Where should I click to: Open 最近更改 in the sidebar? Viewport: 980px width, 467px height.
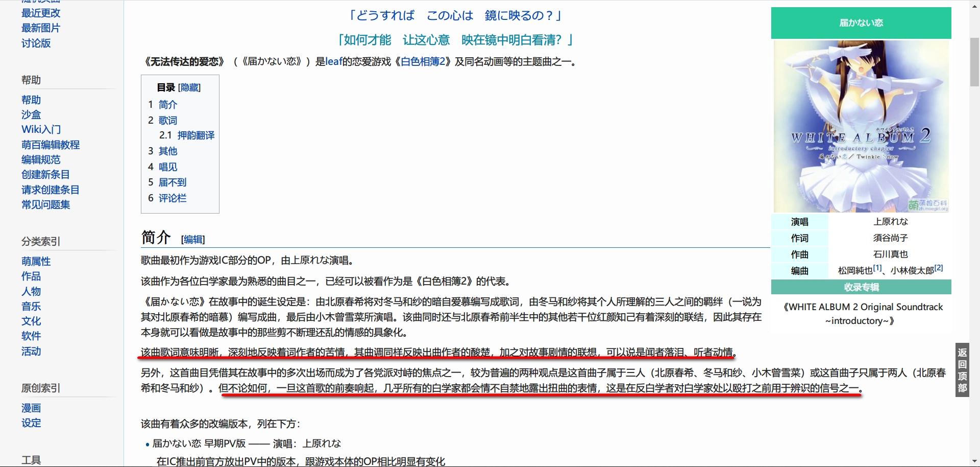tap(41, 13)
